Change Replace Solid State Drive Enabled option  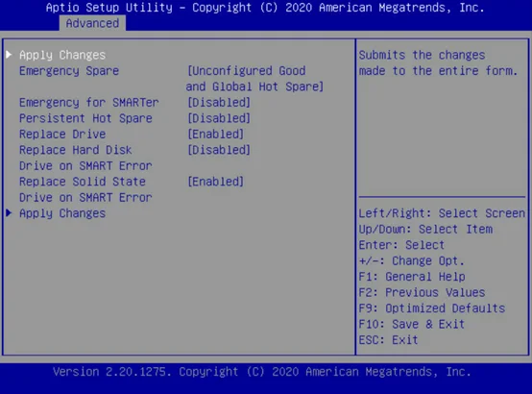(x=215, y=182)
